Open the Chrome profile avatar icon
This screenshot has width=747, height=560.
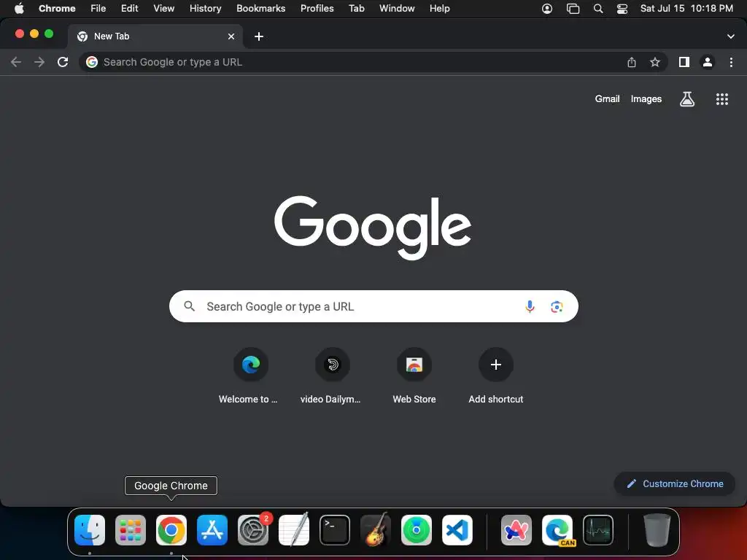708,62
